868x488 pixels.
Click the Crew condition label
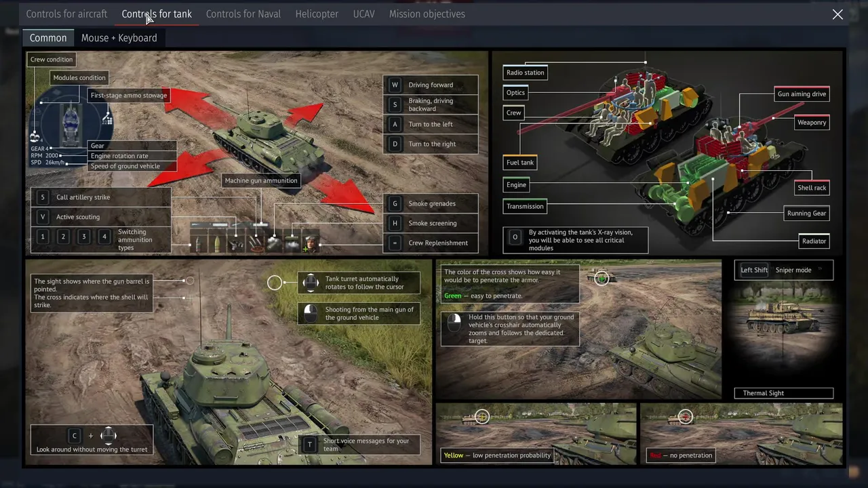click(52, 60)
